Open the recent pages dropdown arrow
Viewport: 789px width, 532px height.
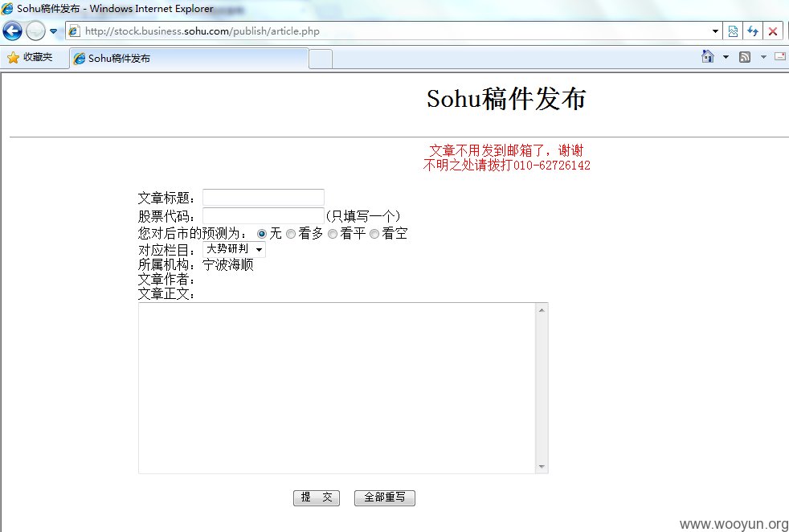coord(53,31)
